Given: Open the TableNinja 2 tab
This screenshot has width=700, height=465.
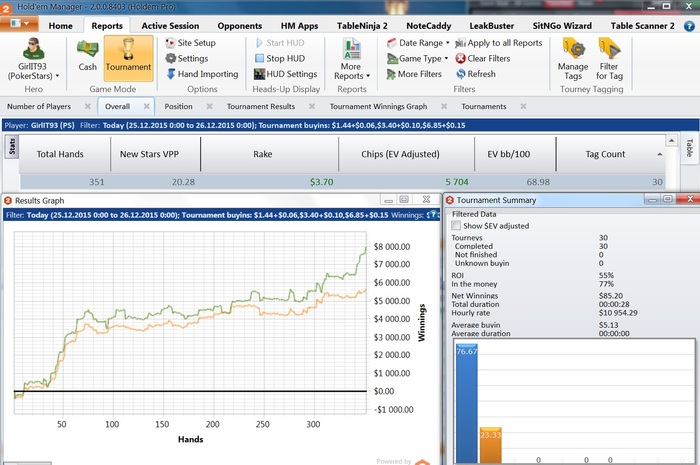Looking at the screenshot, I should (362, 26).
